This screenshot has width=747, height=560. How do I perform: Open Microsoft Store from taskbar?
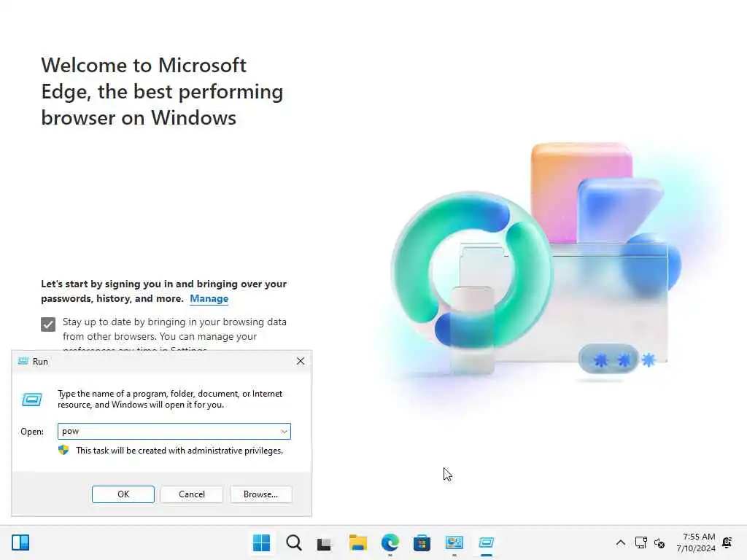[x=422, y=542]
